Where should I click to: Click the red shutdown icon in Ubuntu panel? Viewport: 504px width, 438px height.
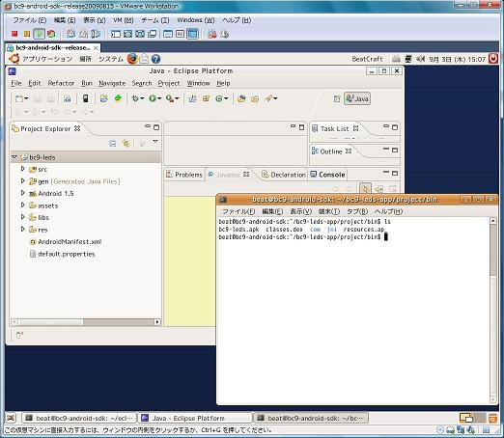point(493,59)
